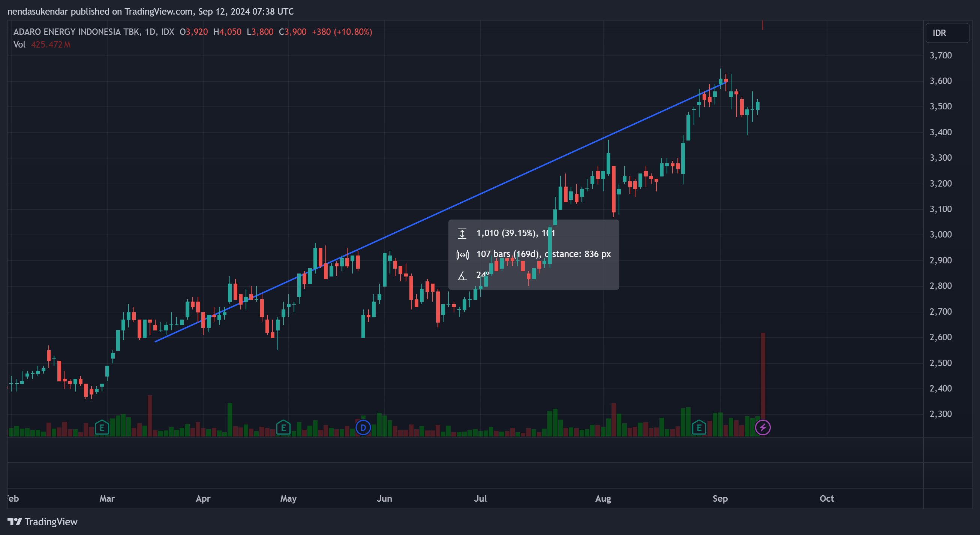The height and width of the screenshot is (535, 980).
Task: Click the ADARO ENERGY INDONESIA TBK symbol title
Action: [x=76, y=32]
